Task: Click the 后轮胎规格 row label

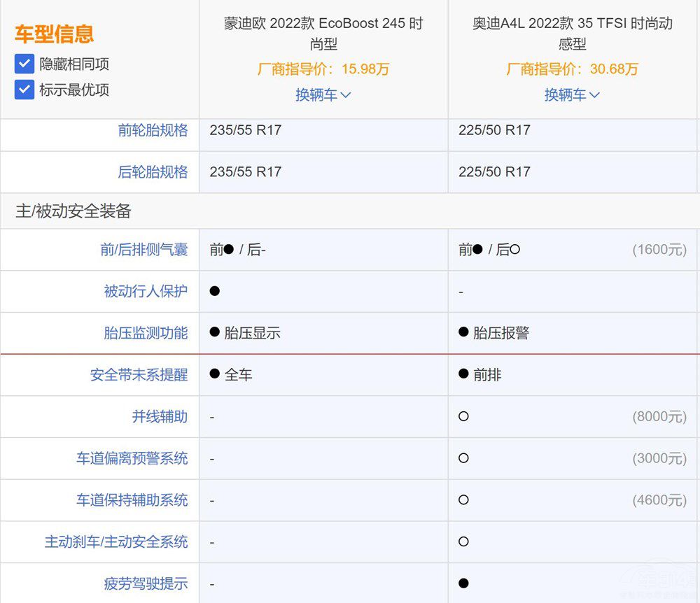Action: [153, 172]
